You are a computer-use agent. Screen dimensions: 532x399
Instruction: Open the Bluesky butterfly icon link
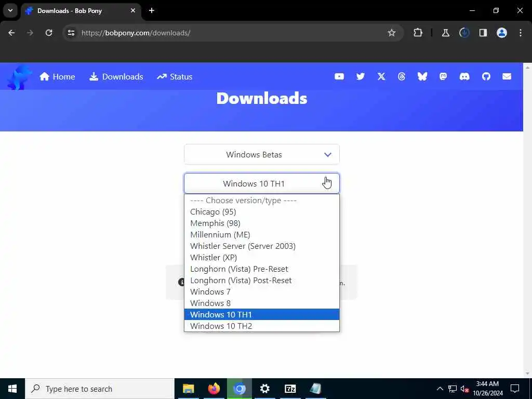tap(422, 77)
